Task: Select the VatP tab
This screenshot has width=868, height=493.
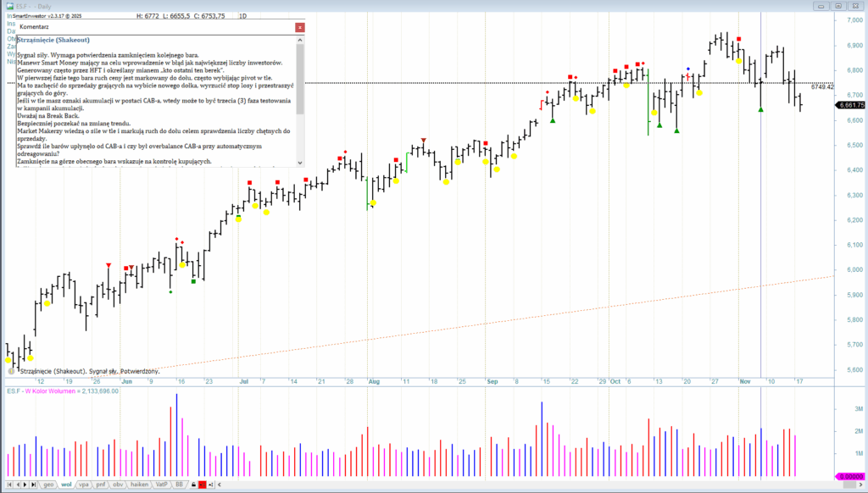Action: click(161, 485)
